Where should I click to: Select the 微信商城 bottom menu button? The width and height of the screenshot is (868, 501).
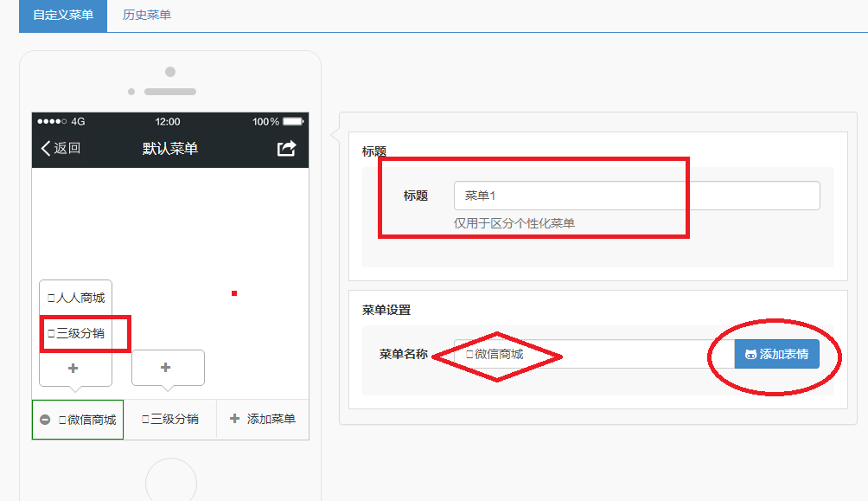click(78, 420)
